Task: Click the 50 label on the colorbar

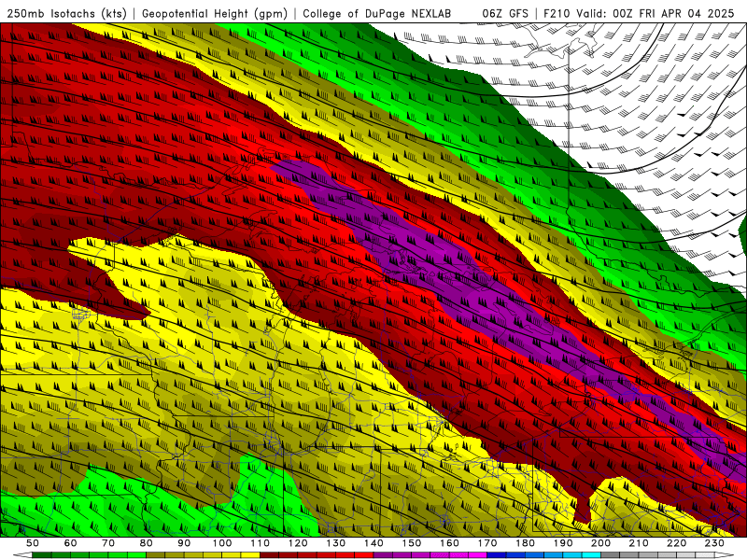Action: (x=33, y=543)
